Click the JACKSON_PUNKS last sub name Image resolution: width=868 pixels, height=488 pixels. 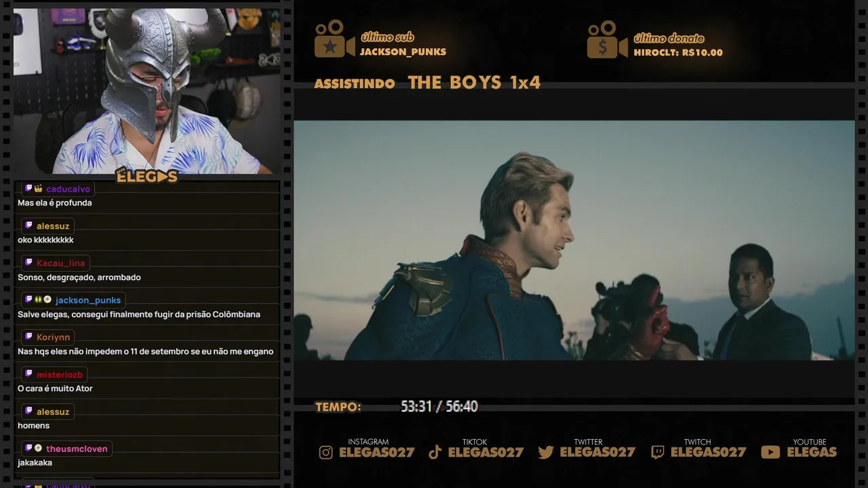click(x=403, y=52)
